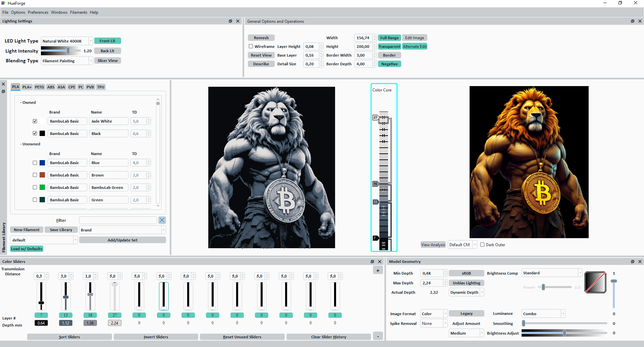This screenshot has width=644, height=347.
Task: Check the Blue filament checkbox
Action: 35,163
